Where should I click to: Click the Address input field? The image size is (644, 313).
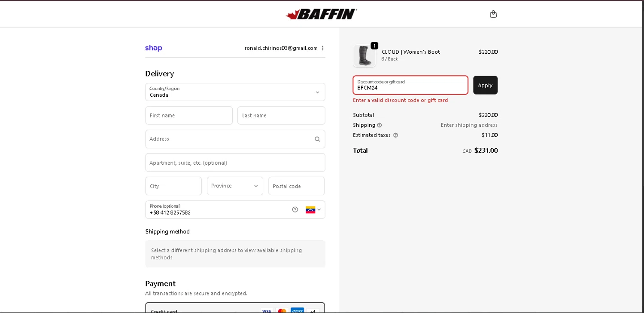coord(235,139)
